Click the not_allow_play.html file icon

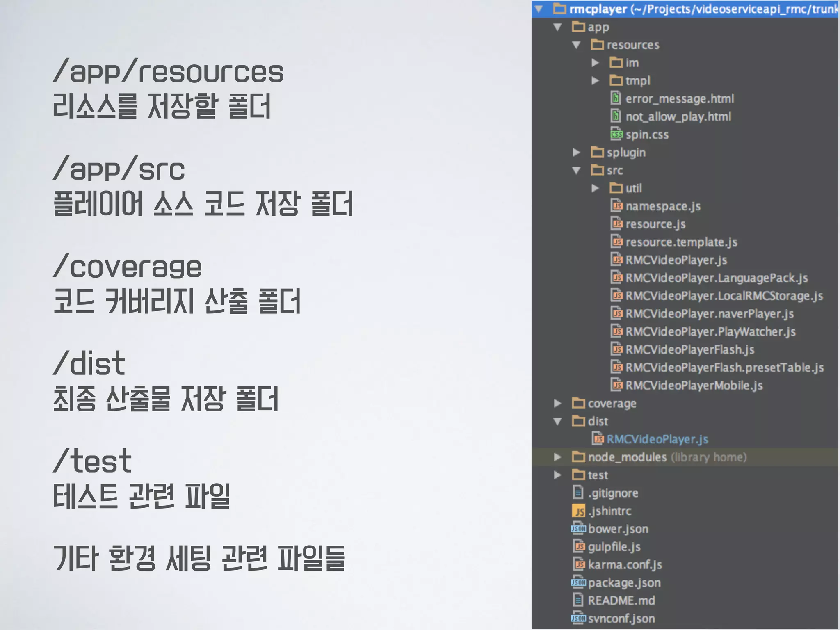click(x=616, y=116)
